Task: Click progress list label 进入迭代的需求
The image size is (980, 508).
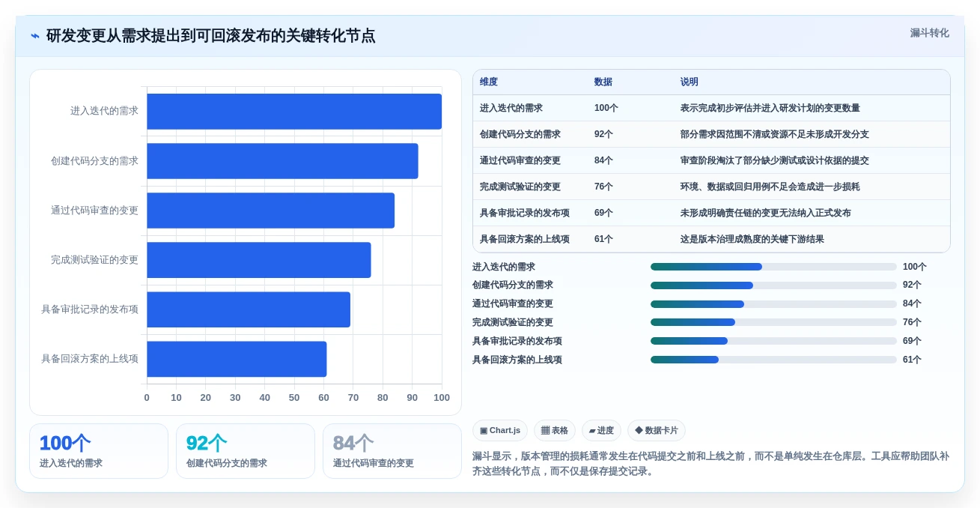Action: (504, 267)
